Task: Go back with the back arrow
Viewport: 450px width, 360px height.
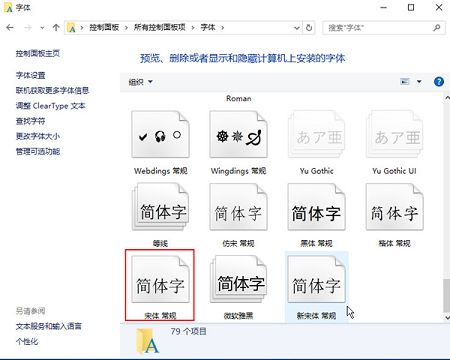Action: pos(10,28)
